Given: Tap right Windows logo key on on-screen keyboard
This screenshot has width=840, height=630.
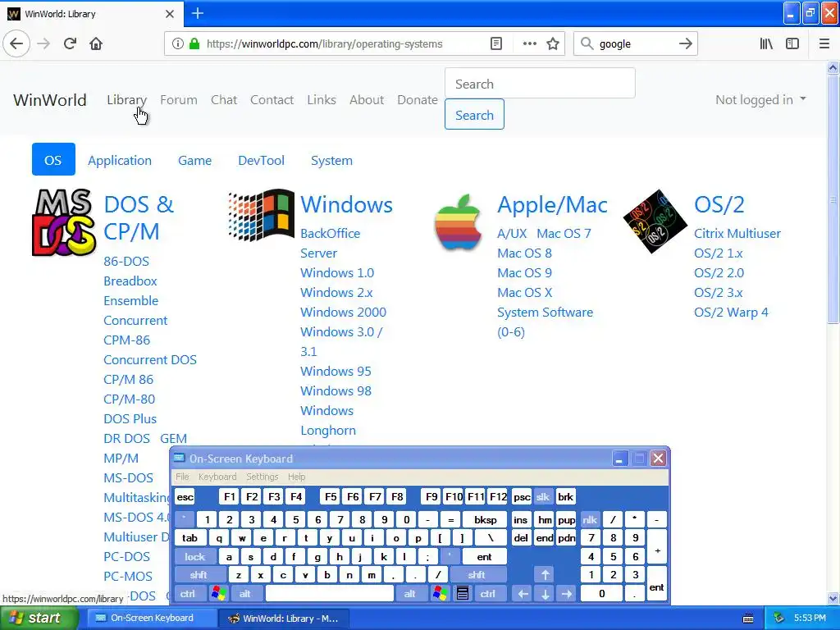Looking at the screenshot, I should 441,594.
